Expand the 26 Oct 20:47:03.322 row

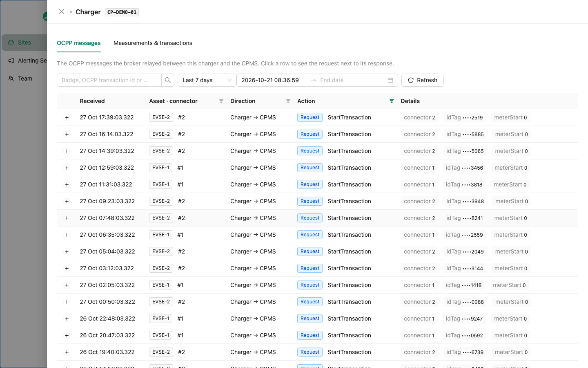pyautogui.click(x=67, y=335)
